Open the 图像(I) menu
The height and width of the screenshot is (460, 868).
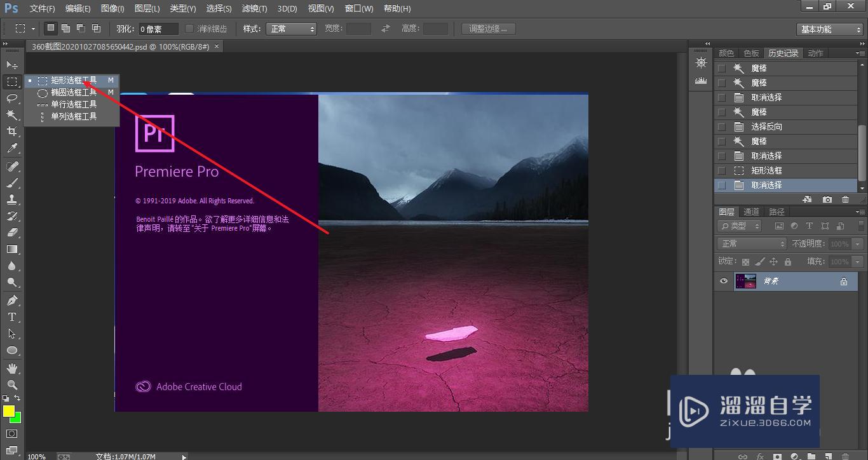tap(112, 9)
